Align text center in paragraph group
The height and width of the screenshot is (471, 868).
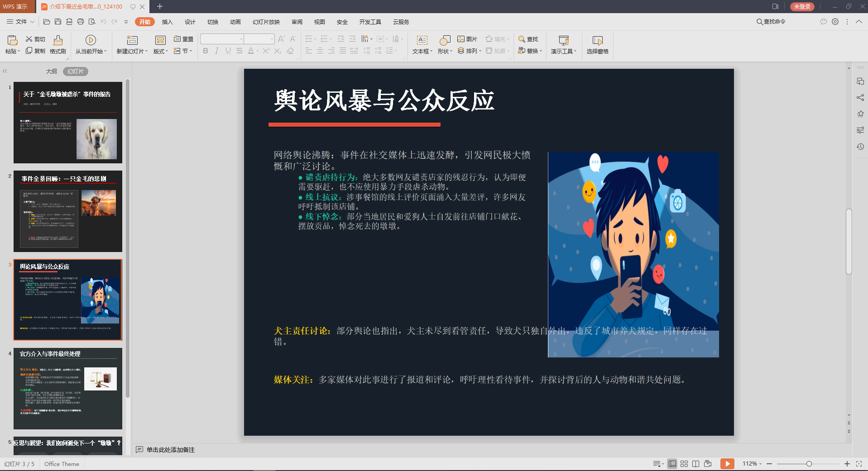click(320, 51)
